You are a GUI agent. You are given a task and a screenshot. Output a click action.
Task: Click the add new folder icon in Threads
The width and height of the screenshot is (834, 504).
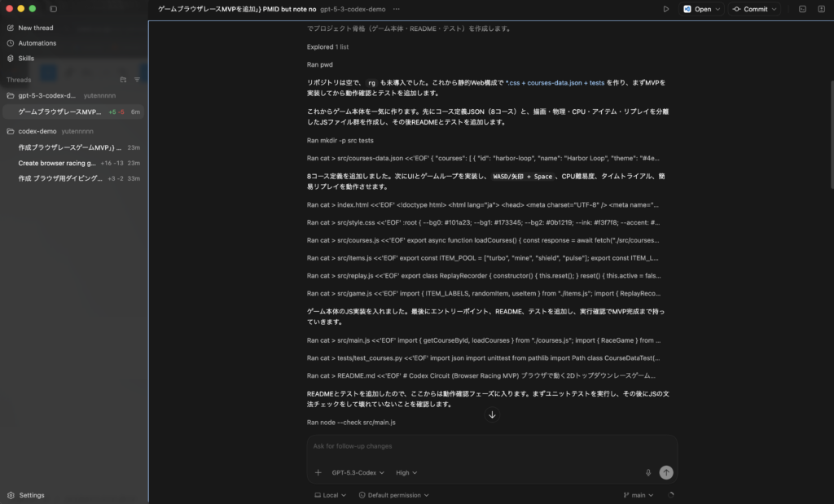(x=123, y=80)
